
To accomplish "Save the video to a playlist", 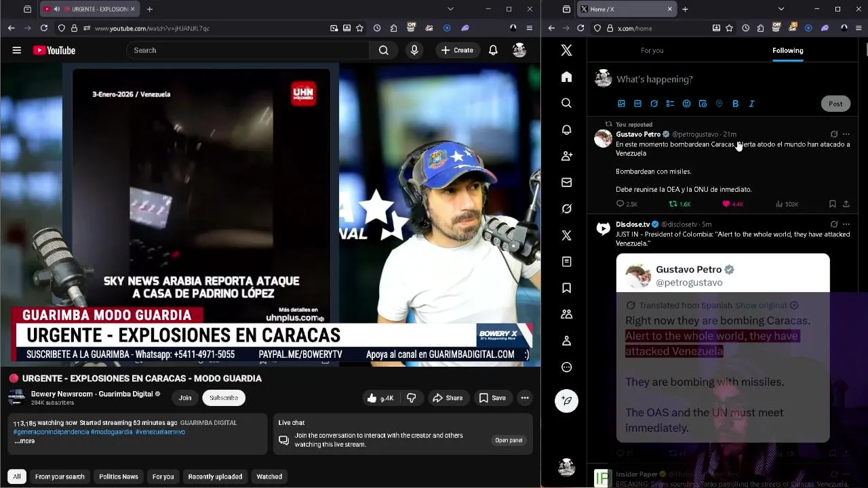I will (492, 398).
